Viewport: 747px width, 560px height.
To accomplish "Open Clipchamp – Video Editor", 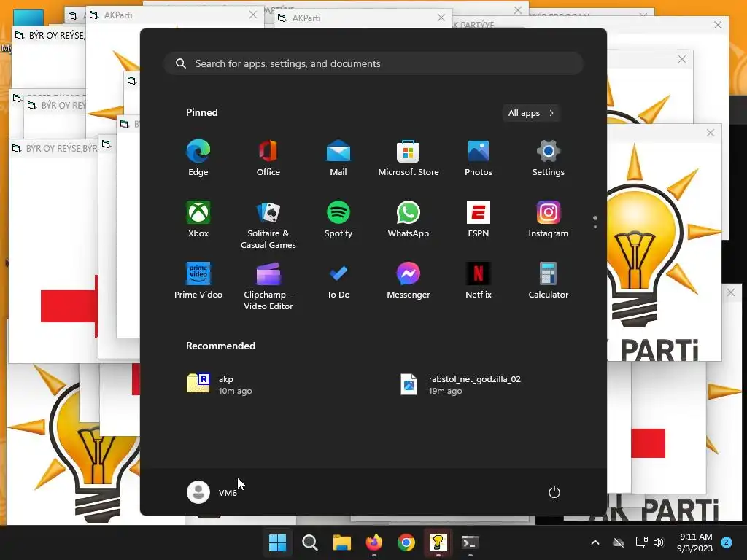I will tap(268, 286).
